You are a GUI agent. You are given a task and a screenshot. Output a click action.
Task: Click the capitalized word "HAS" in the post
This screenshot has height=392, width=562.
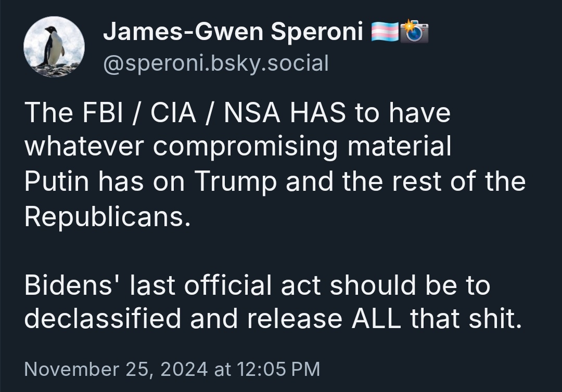pos(317,112)
